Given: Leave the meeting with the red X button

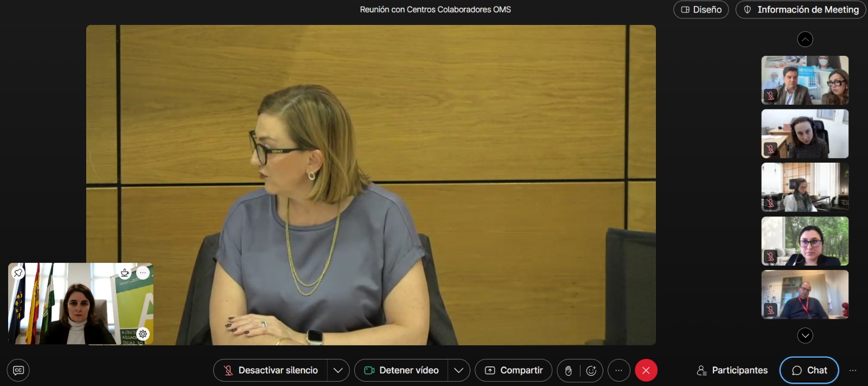Looking at the screenshot, I should (x=646, y=370).
